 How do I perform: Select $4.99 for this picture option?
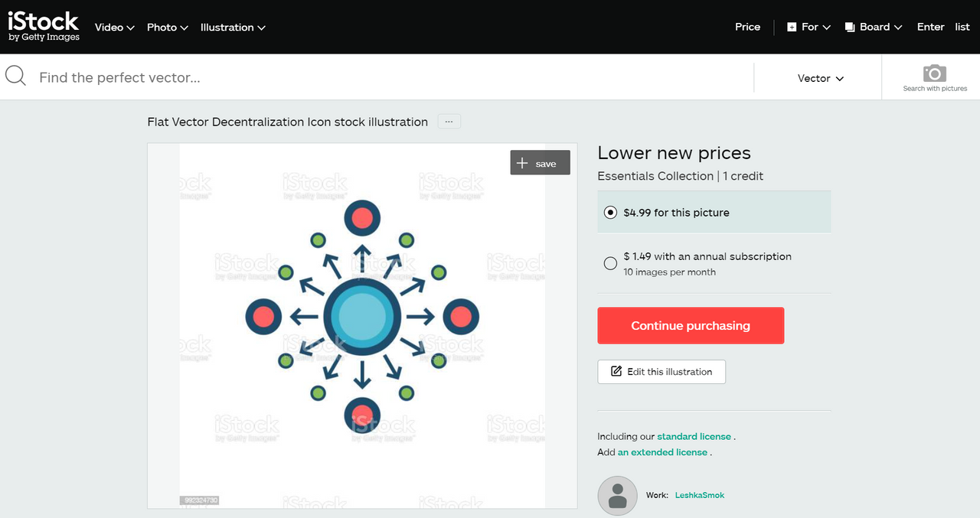610,213
